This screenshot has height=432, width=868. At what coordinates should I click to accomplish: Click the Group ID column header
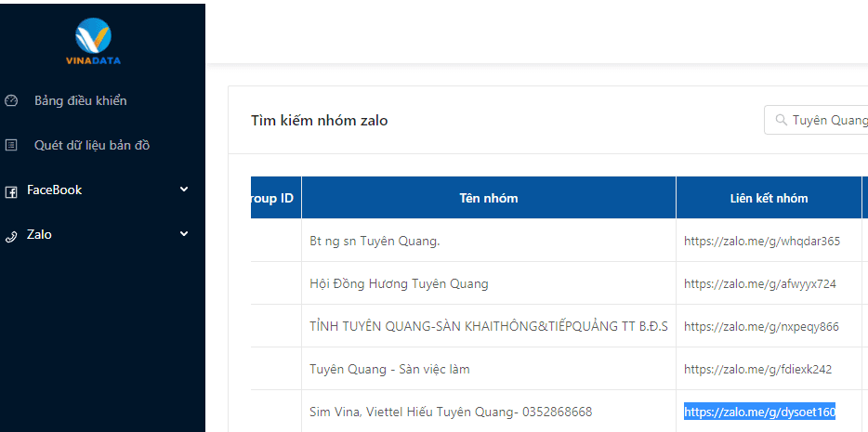click(274, 198)
